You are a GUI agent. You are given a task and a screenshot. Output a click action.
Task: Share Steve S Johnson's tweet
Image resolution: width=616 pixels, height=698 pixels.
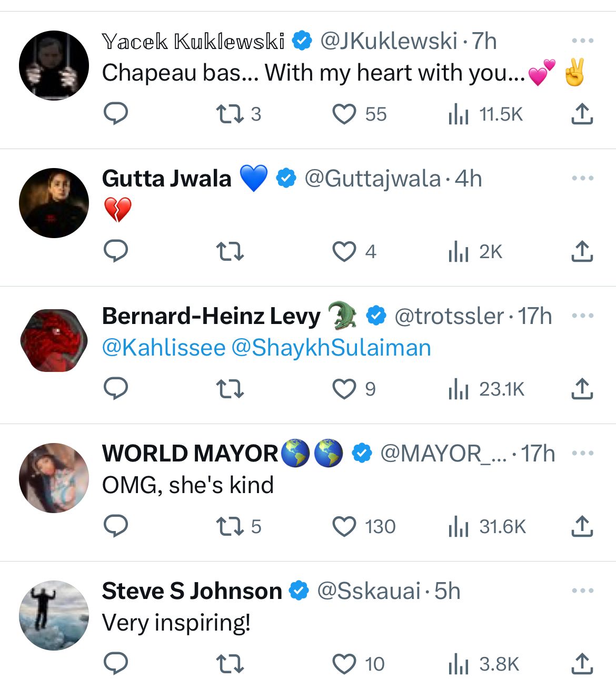[x=582, y=664]
